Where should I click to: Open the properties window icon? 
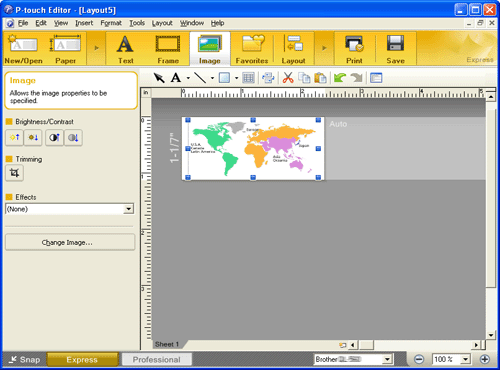tap(376, 78)
